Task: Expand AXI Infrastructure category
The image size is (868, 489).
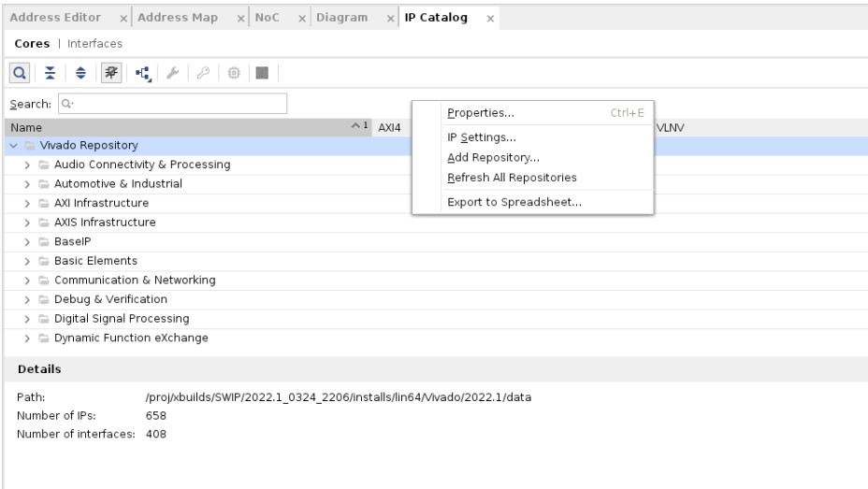Action: [x=27, y=204]
